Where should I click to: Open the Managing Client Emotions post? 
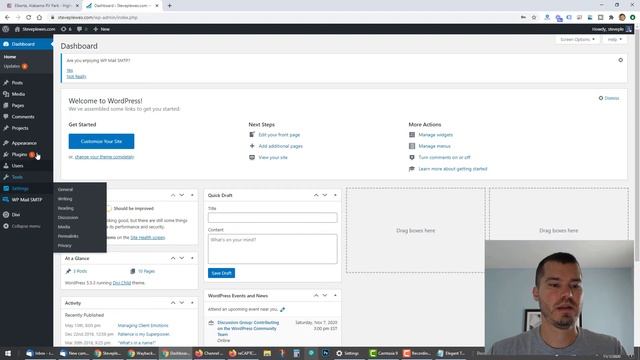(x=143, y=326)
